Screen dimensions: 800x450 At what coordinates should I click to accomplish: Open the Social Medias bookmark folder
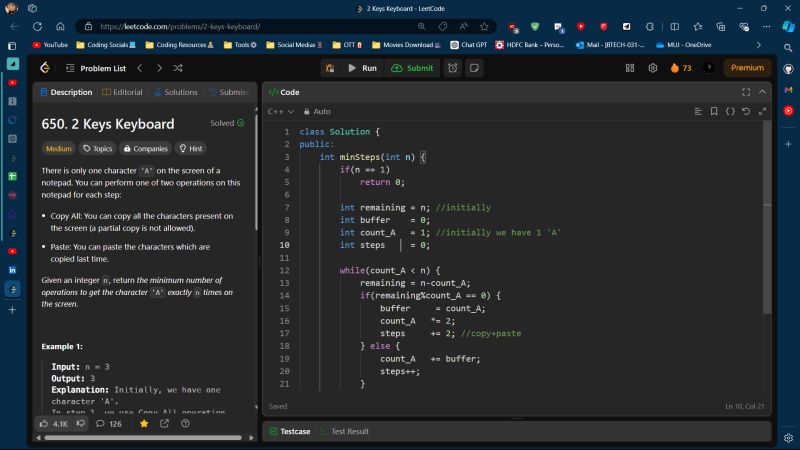click(294, 45)
